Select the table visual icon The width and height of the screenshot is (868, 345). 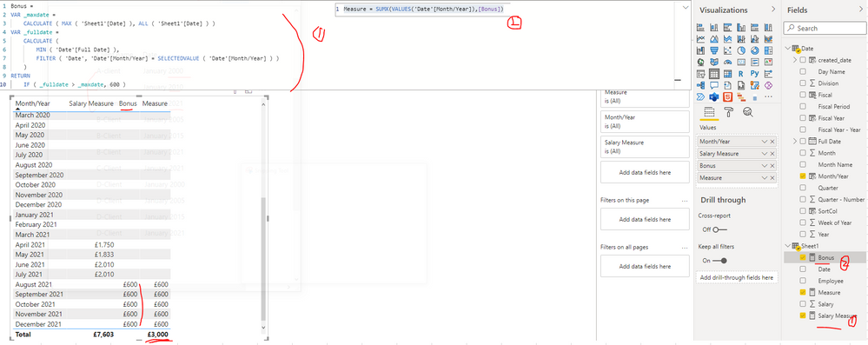[x=714, y=74]
